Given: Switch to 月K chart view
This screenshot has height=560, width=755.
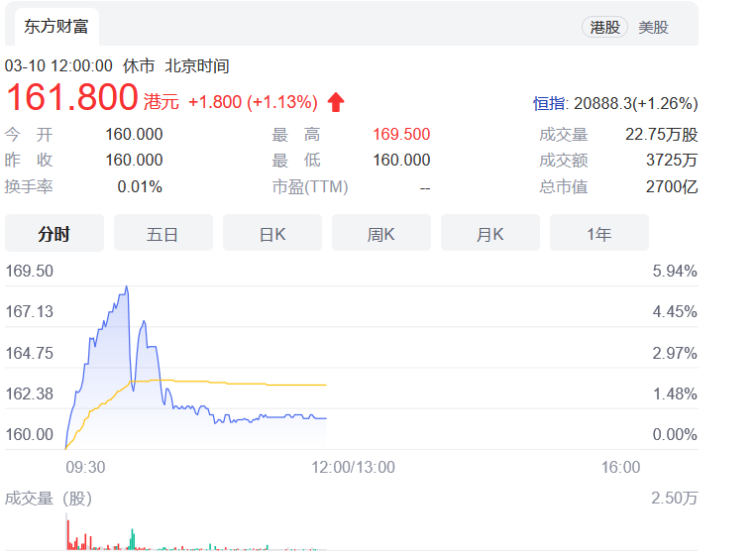Looking at the screenshot, I should coord(489,234).
